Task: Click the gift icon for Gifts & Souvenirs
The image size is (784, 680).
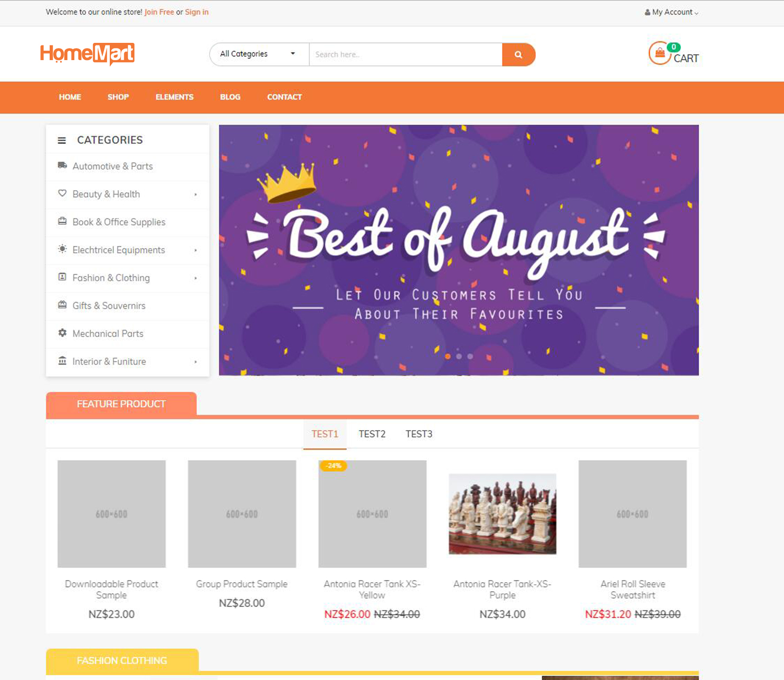Action: (x=62, y=305)
